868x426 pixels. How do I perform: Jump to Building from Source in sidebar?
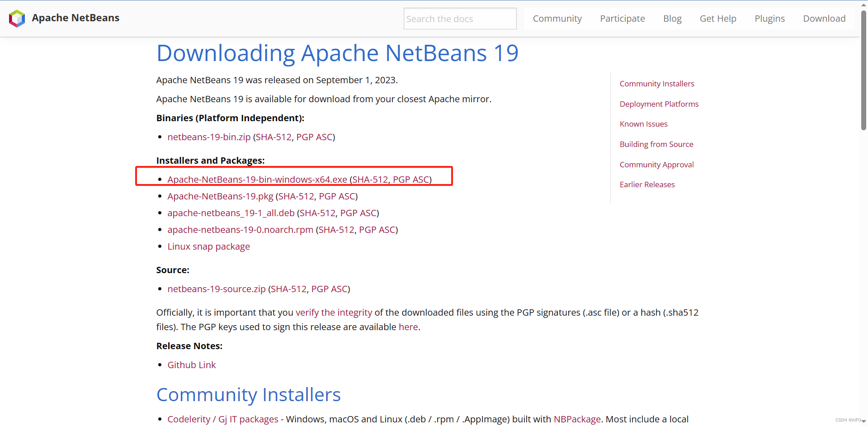pos(656,144)
